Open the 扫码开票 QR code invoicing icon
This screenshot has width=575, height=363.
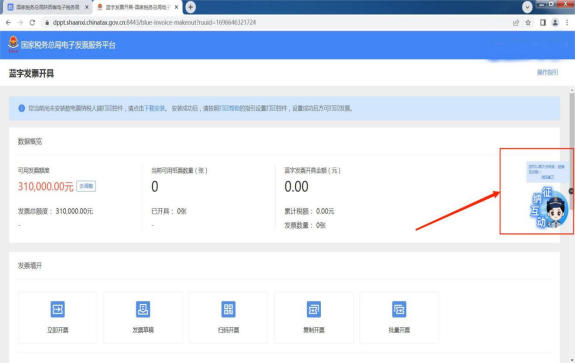click(228, 309)
